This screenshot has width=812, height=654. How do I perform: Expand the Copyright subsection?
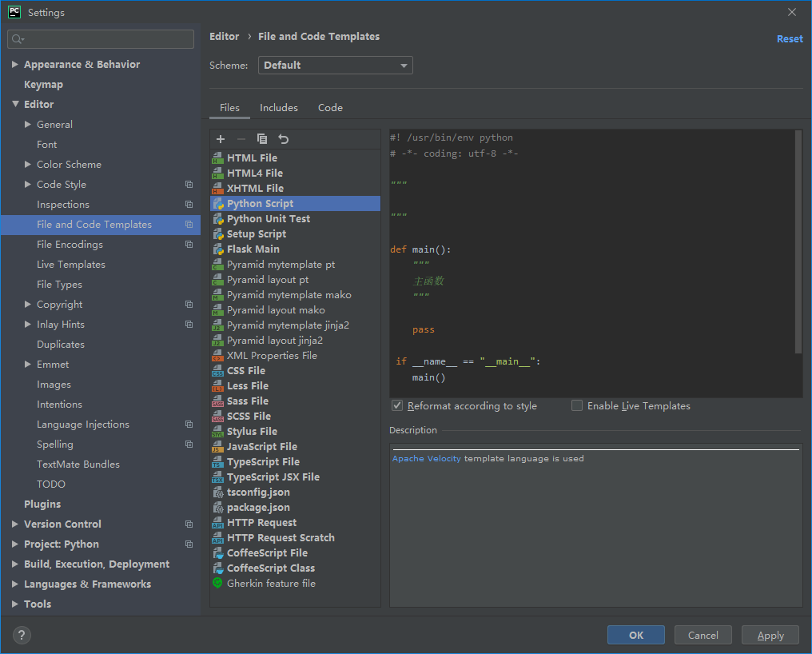(28, 304)
